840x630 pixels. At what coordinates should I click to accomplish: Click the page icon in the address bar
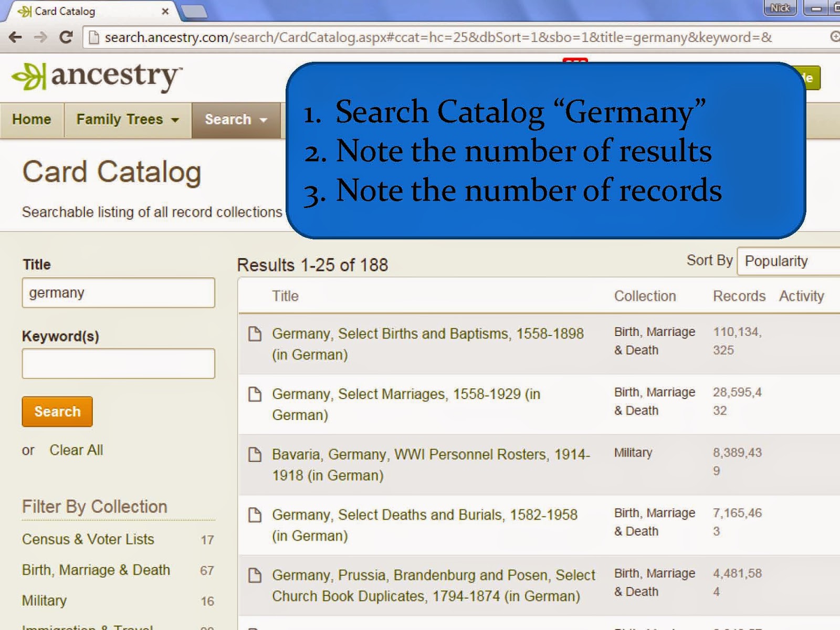pyautogui.click(x=93, y=37)
